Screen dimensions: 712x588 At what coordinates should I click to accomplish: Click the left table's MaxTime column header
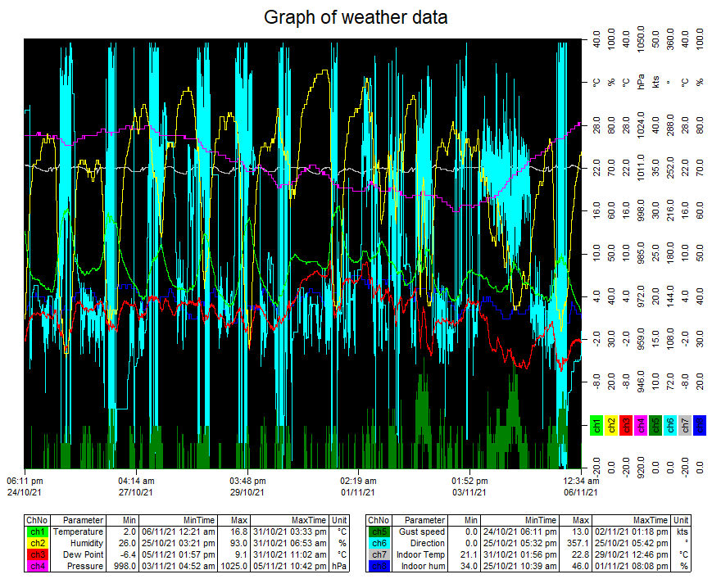309,520
